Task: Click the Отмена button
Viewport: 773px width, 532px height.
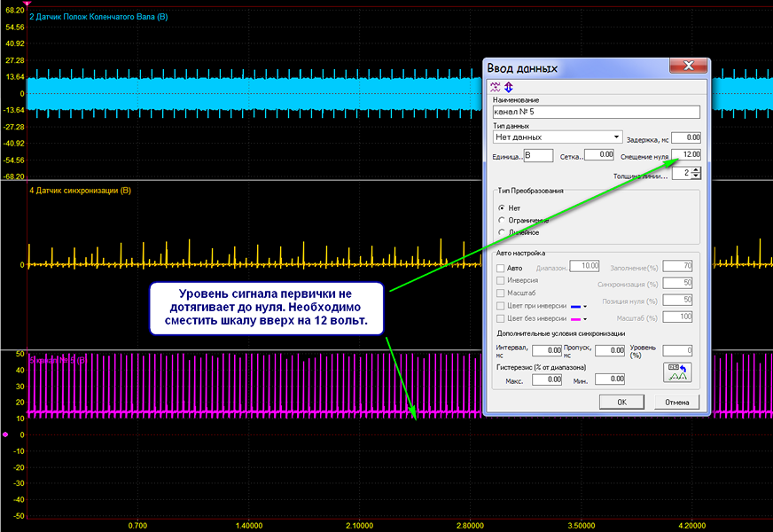Action: point(677,403)
